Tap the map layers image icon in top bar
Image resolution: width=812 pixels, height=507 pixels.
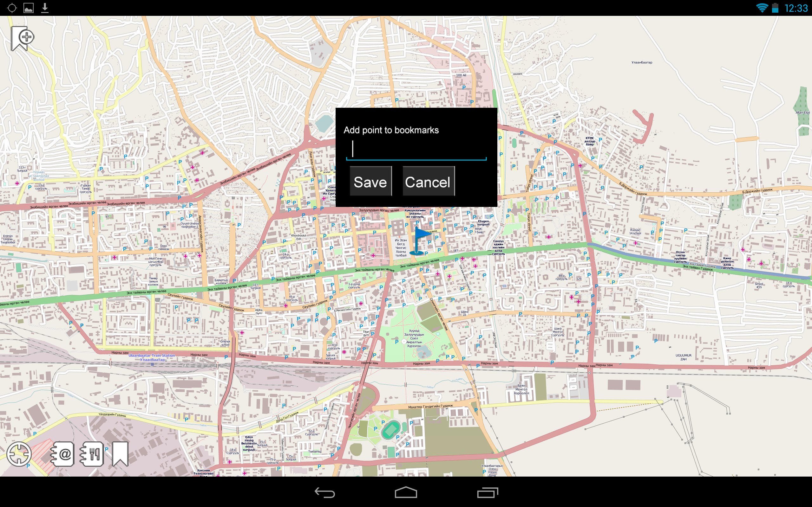tap(29, 7)
